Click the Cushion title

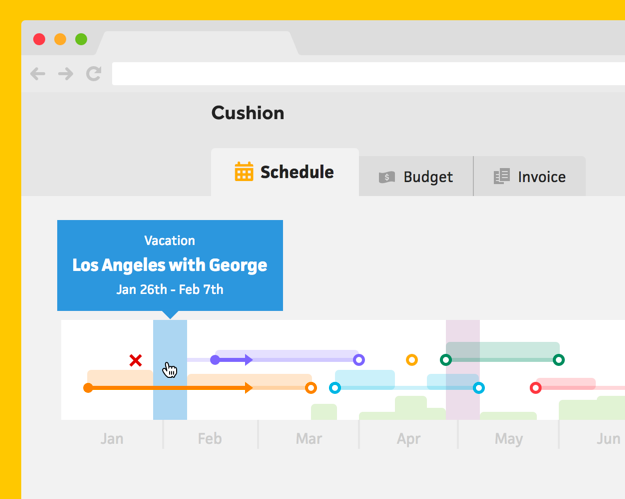[248, 113]
